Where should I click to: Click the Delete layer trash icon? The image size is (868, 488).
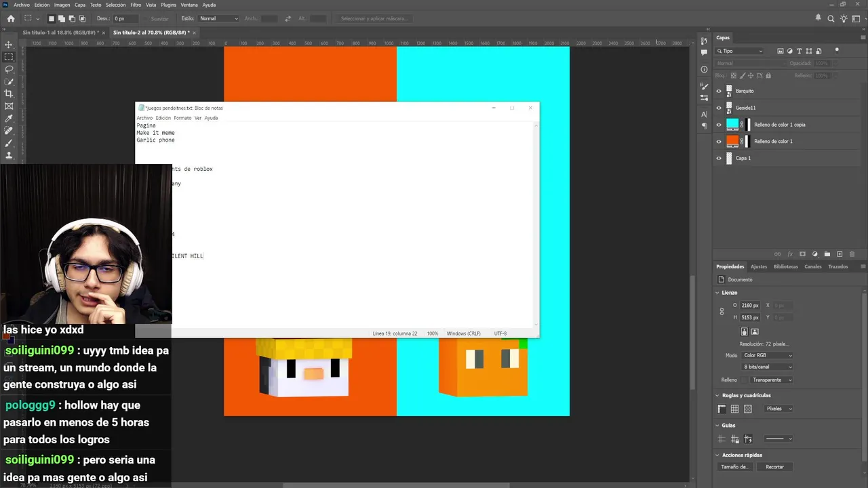point(852,254)
